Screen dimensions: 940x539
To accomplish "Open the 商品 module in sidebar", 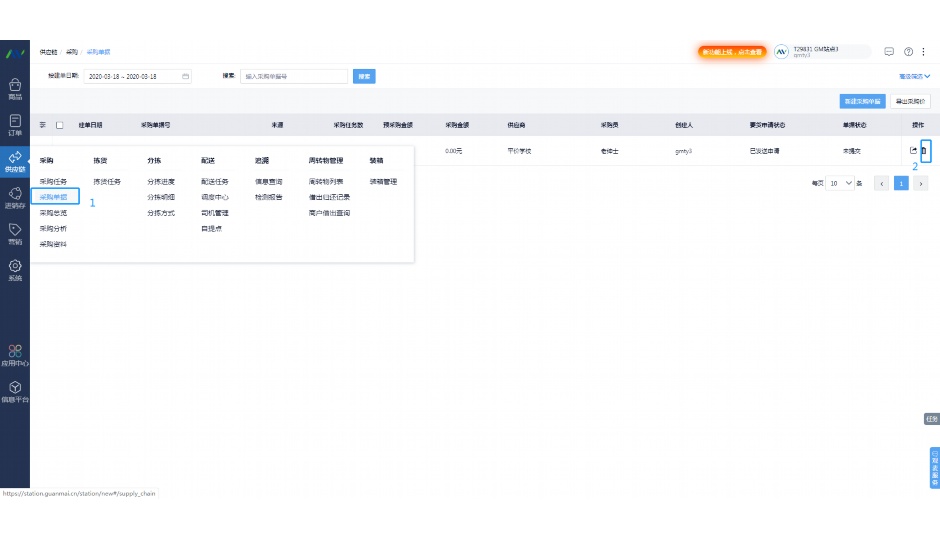I will coord(15,89).
